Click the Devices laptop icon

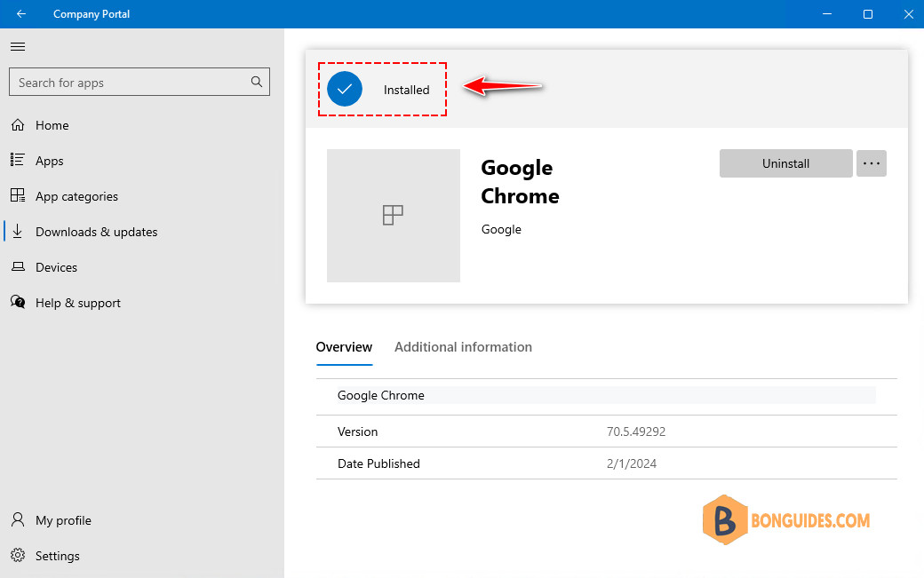19,266
